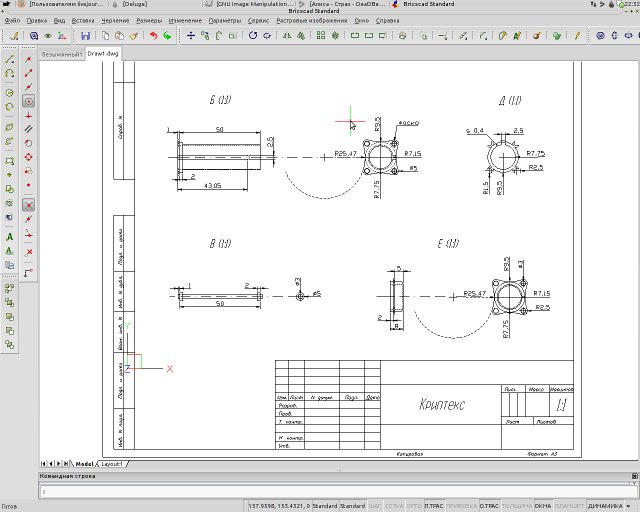The width and height of the screenshot is (640, 512).
Task: Toggle О.ТРАС tracking in status bar
Action: (x=489, y=506)
